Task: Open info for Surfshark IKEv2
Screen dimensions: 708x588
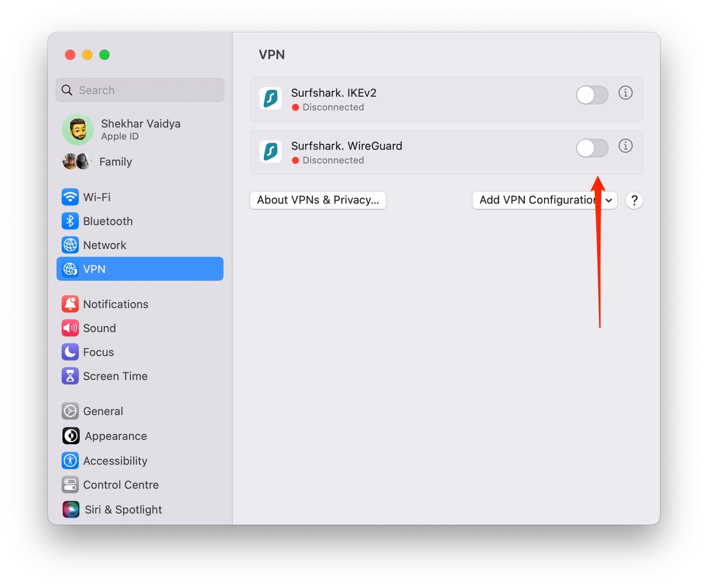Action: coord(625,93)
